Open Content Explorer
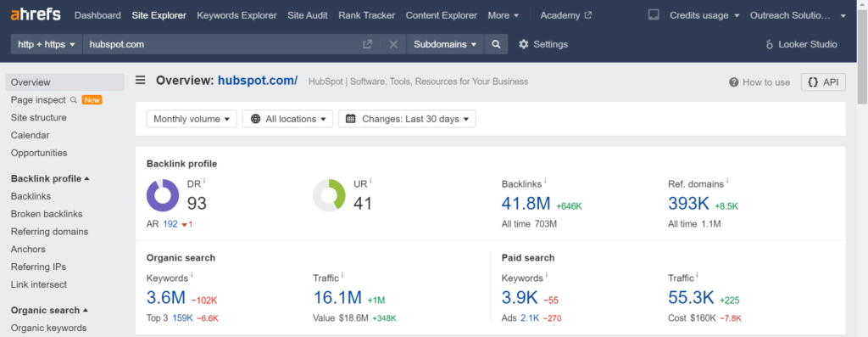This screenshot has height=337, width=868. click(441, 15)
